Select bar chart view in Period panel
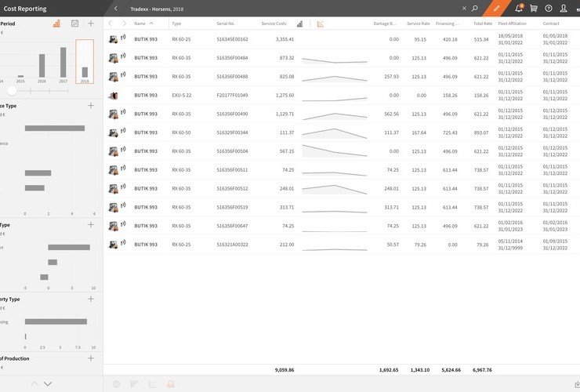Viewport: 580px width, 392px height. (57, 24)
